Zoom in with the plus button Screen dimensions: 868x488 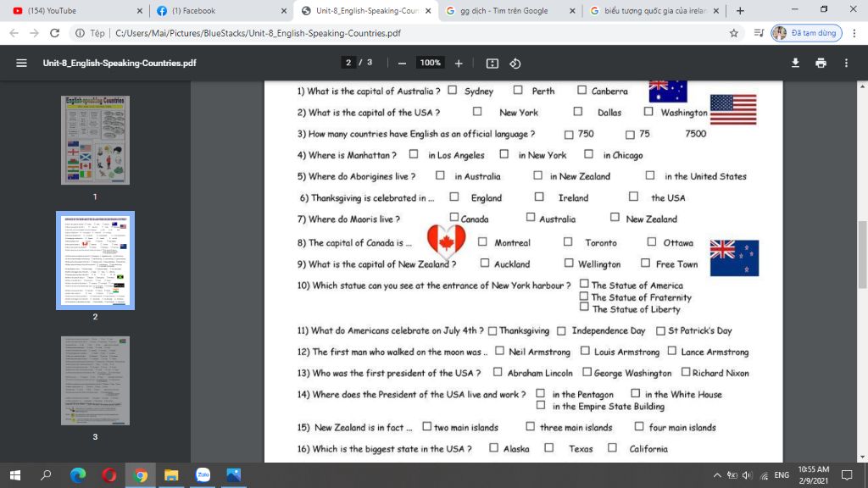(459, 63)
